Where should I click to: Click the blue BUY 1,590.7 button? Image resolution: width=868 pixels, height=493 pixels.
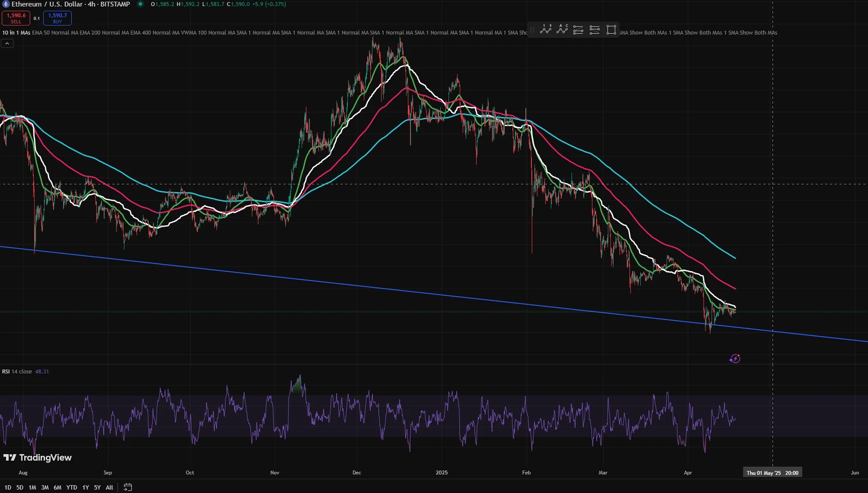click(57, 18)
